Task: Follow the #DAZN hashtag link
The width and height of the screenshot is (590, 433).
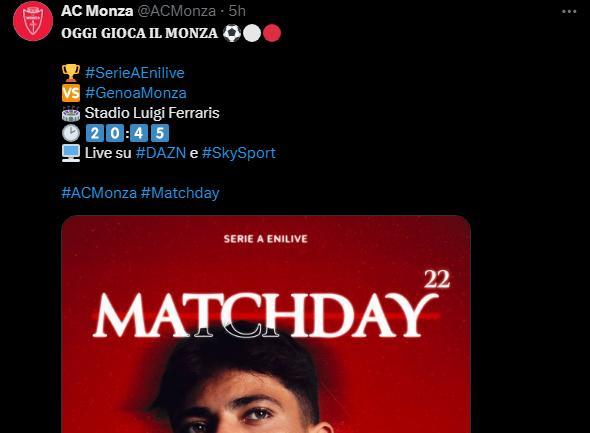Action: 161,153
